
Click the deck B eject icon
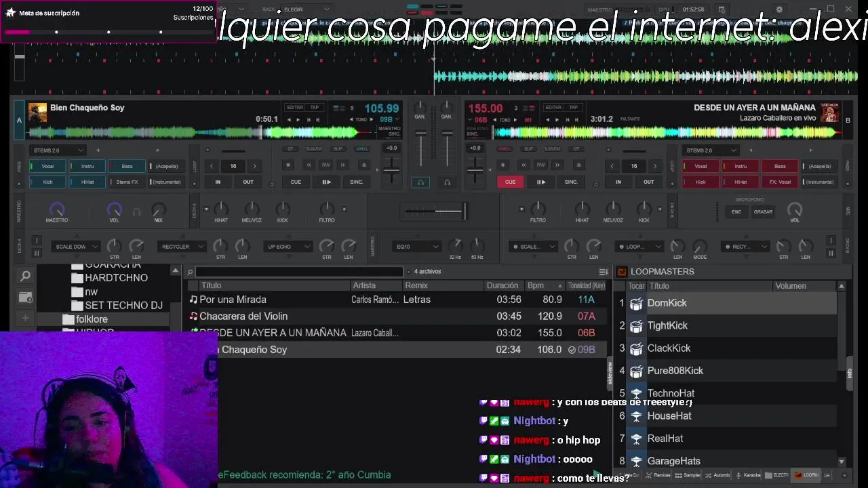578,165
